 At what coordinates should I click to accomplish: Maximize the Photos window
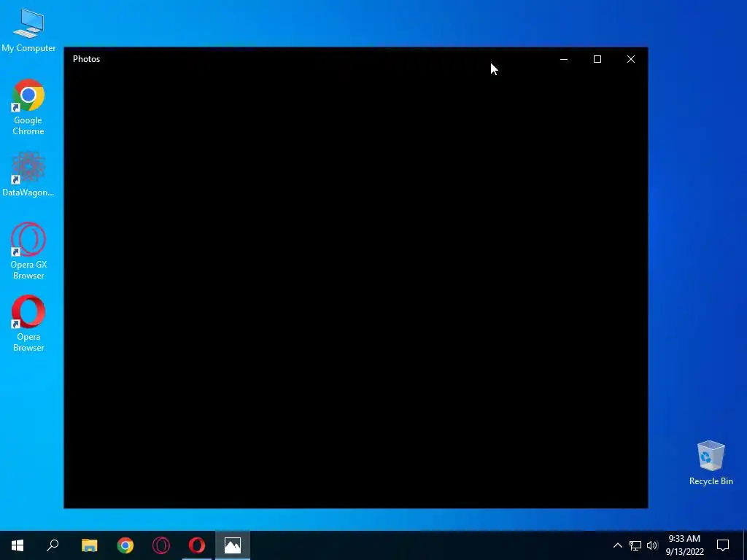(597, 59)
